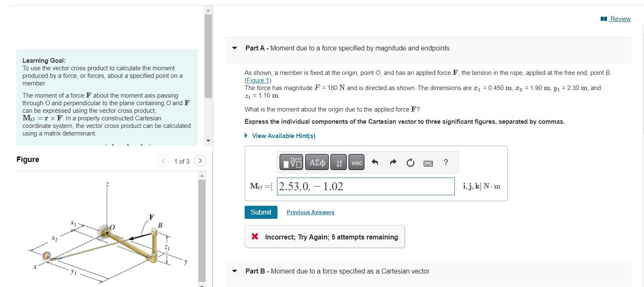Open the math templates palette in equation editor
Screen dimensions: 644x287
291,162
